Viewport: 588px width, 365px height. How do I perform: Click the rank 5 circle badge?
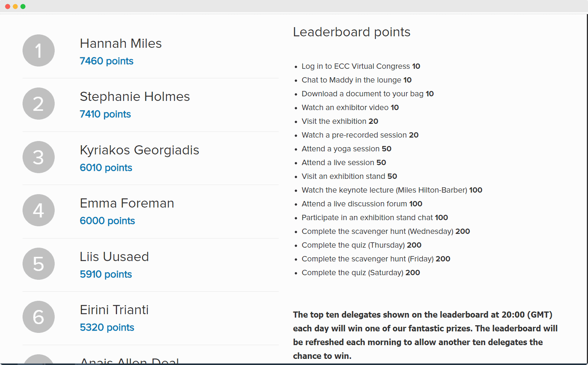38,263
